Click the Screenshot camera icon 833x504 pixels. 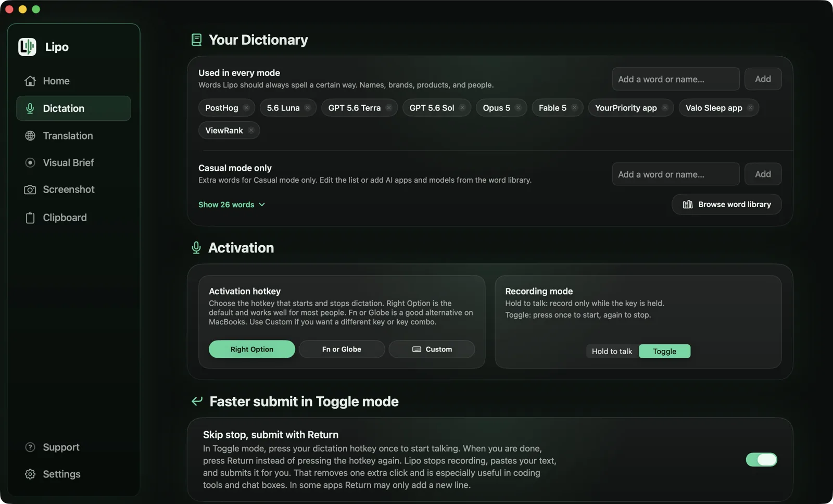30,190
